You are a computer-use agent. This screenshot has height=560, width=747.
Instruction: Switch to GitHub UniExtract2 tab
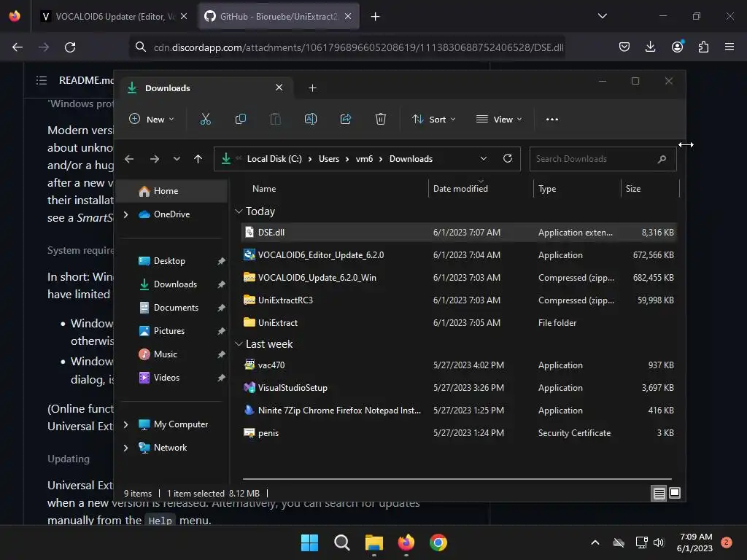279,16
